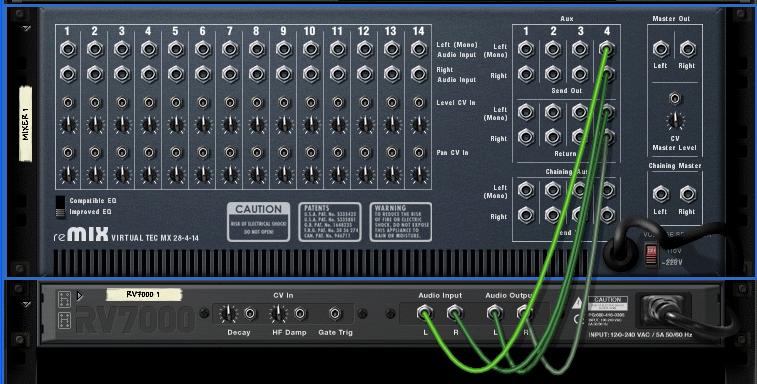
Task: Click the CAUTION plate on mixer
Action: coord(258,222)
